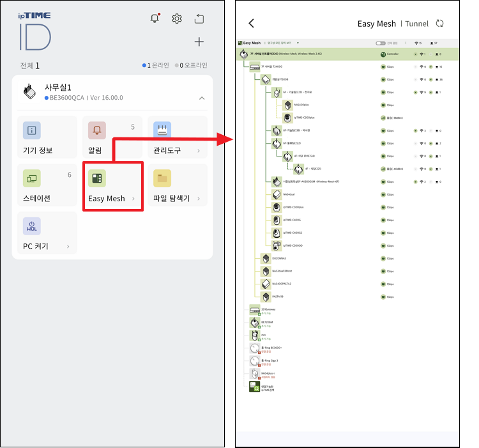Open the 파일 탐색기 tile
Image resolution: width=479 pixels, height=448 pixels.
pyautogui.click(x=178, y=185)
